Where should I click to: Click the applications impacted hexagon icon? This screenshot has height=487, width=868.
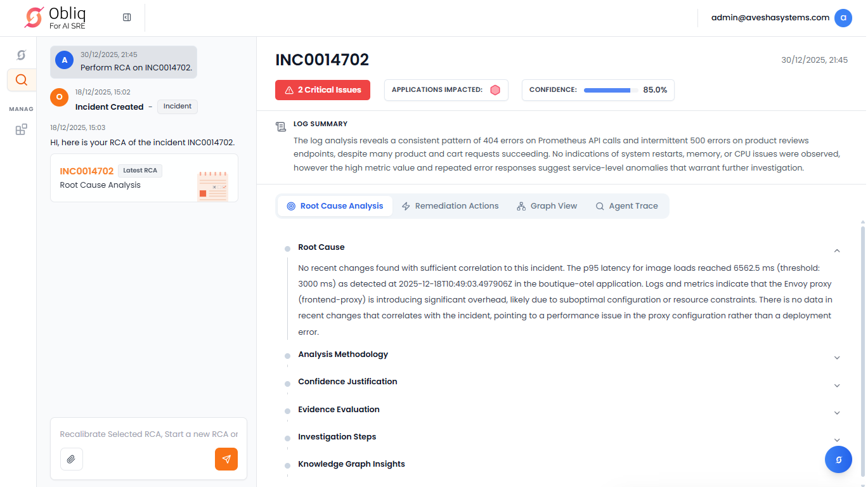495,90
